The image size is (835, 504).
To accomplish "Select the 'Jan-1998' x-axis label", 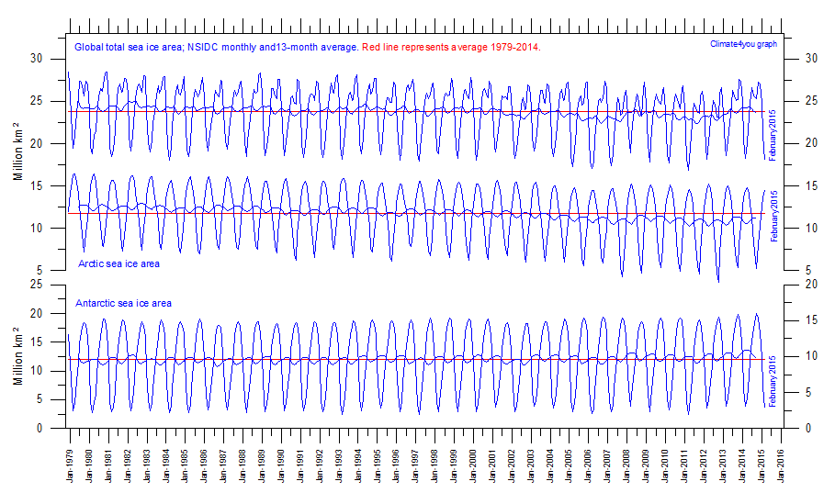I will point(434,466).
